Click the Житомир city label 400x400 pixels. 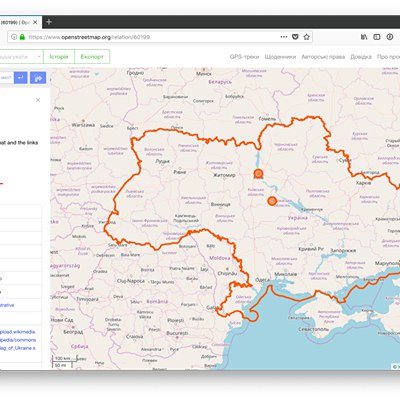pyautogui.click(x=224, y=175)
